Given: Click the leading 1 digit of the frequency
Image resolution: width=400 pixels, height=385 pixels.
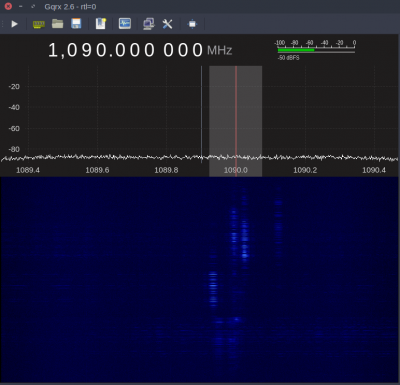Looking at the screenshot, I should [x=53, y=50].
